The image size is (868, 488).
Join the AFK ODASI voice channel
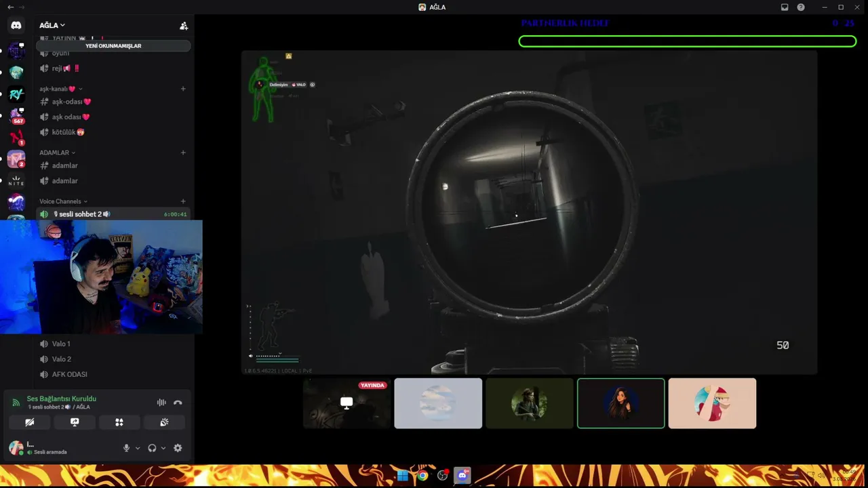coord(113,374)
